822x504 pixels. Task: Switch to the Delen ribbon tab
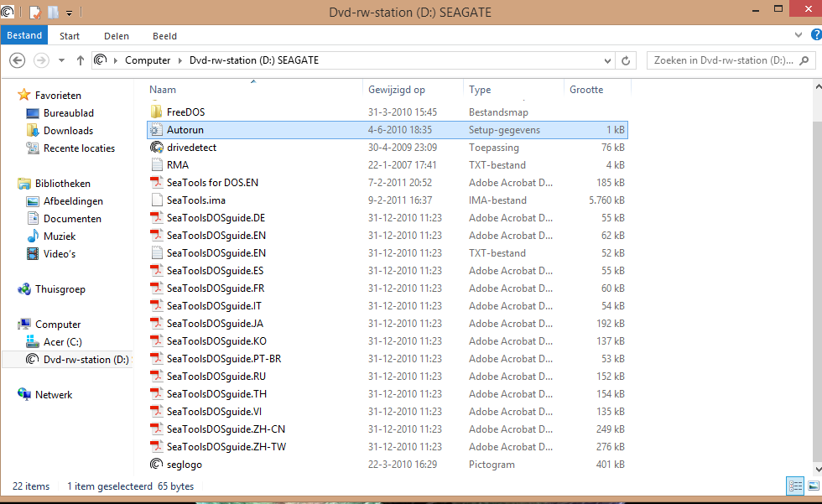click(117, 36)
